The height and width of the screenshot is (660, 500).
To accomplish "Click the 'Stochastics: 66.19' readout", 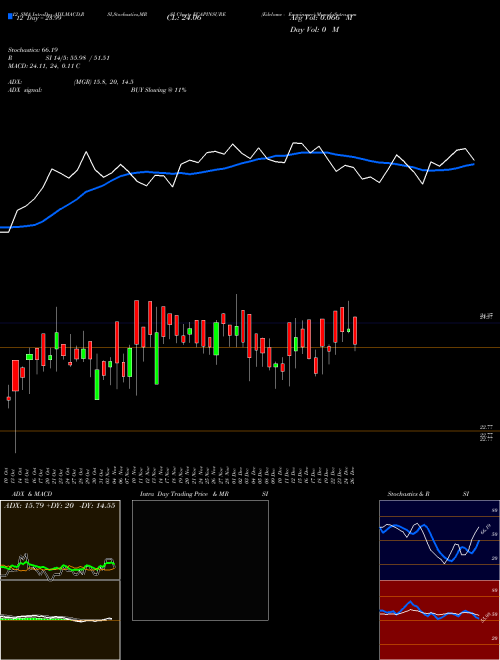I will (x=32, y=50).
